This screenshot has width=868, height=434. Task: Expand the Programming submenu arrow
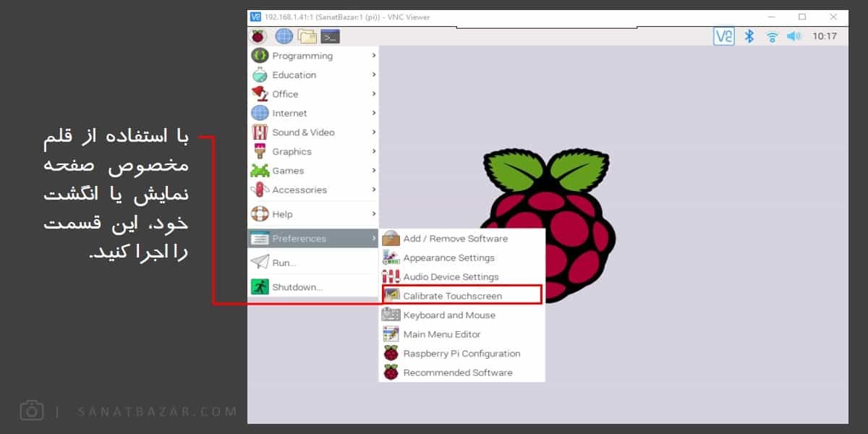(x=374, y=56)
